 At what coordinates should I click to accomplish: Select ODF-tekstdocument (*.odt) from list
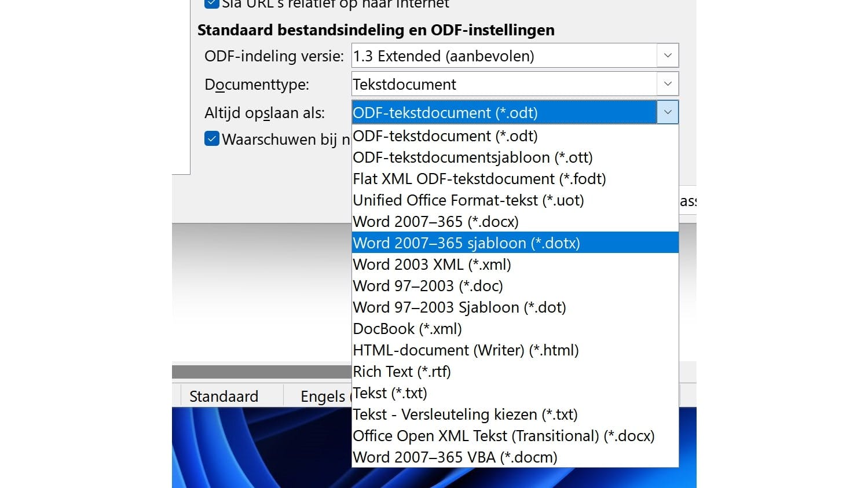point(445,136)
